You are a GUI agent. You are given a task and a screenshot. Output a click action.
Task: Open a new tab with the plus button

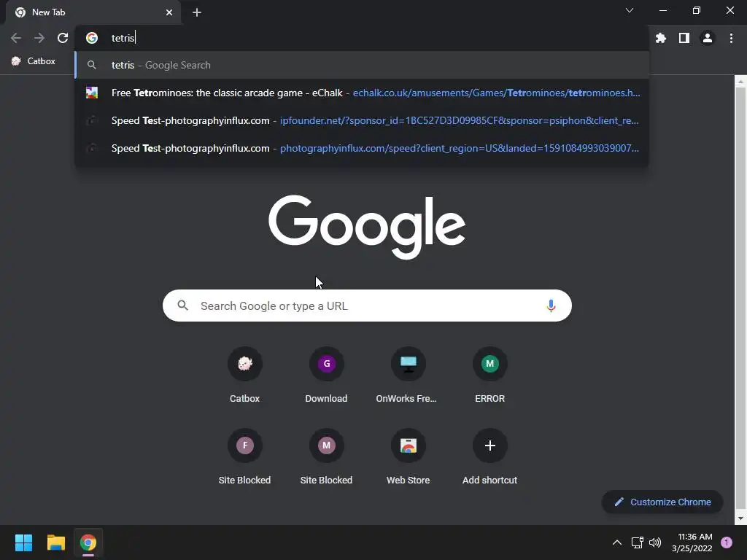click(197, 12)
